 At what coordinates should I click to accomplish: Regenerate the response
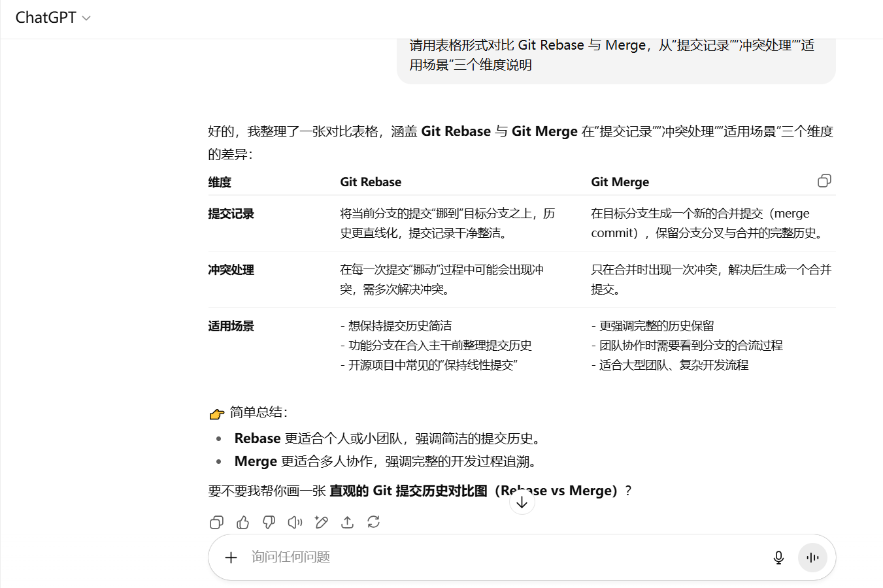point(373,522)
